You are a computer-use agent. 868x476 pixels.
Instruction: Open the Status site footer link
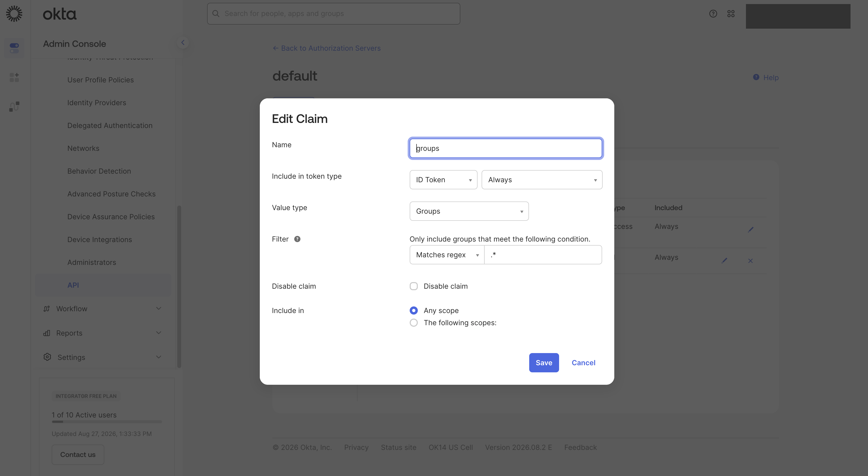[399, 447]
